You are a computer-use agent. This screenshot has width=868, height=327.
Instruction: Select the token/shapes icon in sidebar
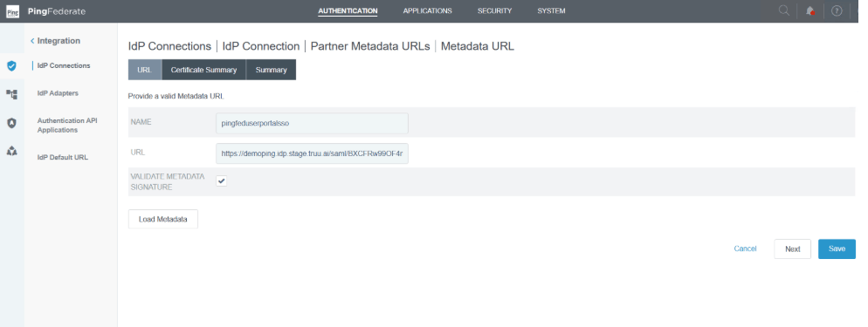[11, 152]
